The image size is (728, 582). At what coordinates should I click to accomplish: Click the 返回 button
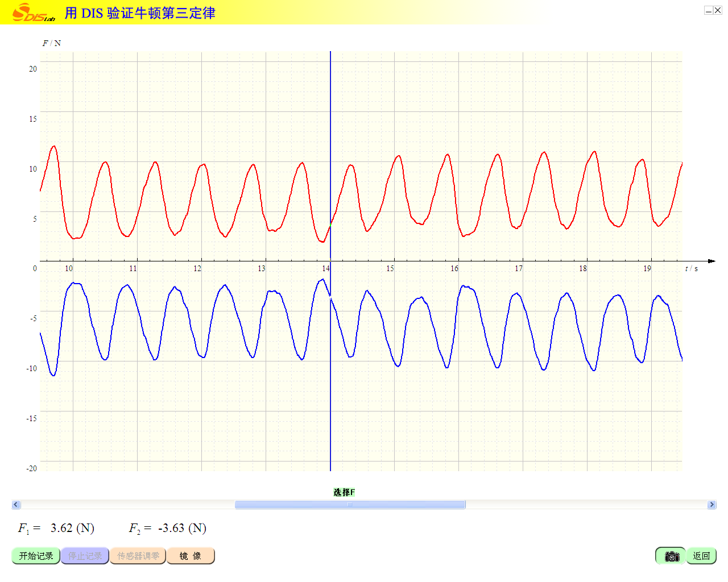pyautogui.click(x=701, y=556)
